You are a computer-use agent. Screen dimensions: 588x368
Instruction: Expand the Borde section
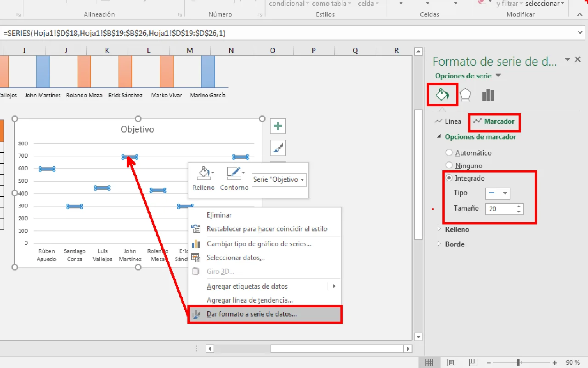[439, 244]
